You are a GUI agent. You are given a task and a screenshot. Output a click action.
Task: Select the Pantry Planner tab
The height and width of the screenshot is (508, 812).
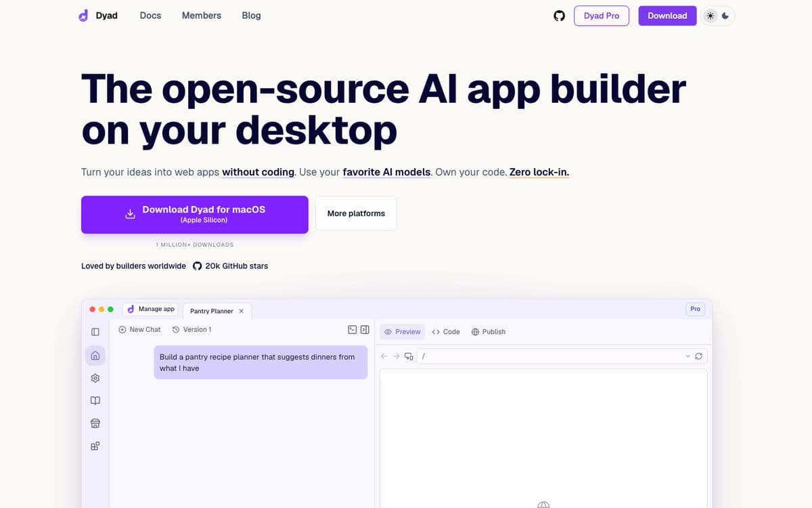(212, 311)
